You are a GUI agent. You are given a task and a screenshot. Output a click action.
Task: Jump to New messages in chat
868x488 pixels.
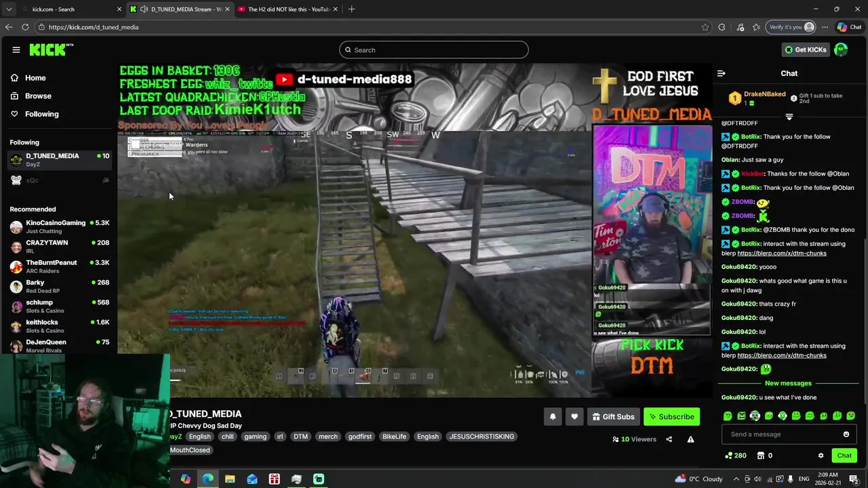tap(788, 383)
